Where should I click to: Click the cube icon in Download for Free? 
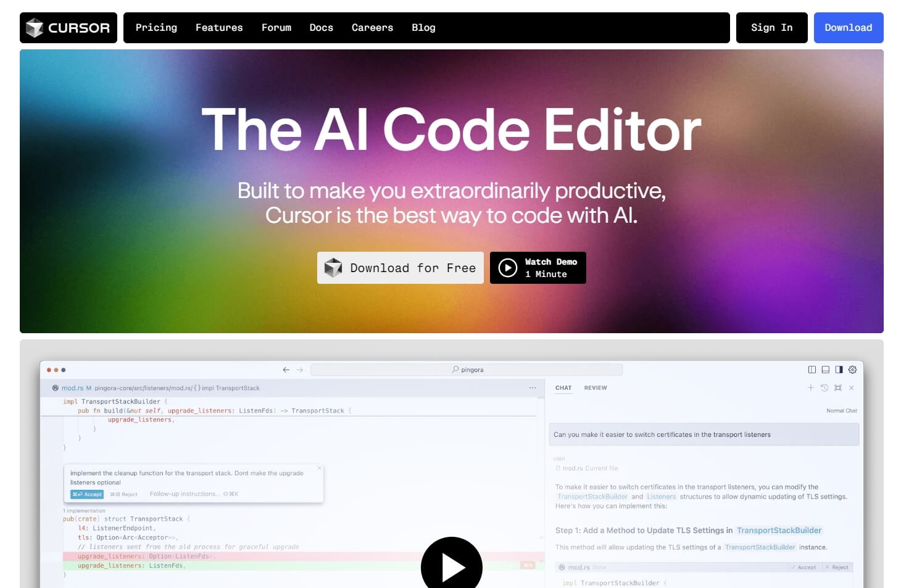click(x=333, y=268)
